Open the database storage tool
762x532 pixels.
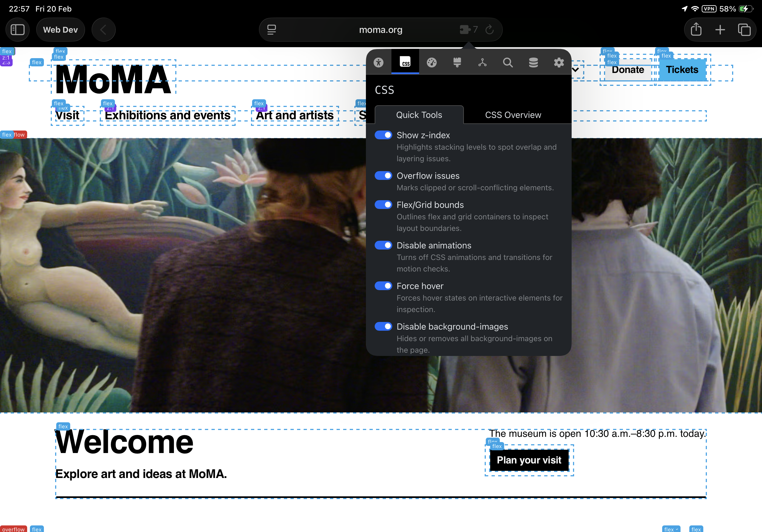pos(533,63)
